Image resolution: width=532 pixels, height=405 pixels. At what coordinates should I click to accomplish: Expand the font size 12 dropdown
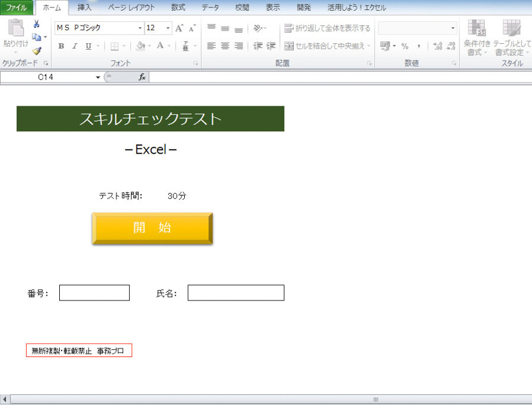click(x=168, y=29)
